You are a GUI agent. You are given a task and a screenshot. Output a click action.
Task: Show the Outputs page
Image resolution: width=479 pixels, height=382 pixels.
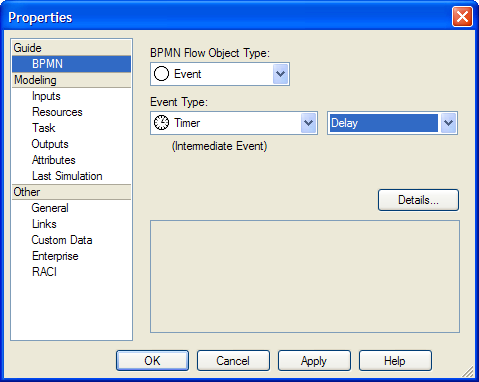50,144
